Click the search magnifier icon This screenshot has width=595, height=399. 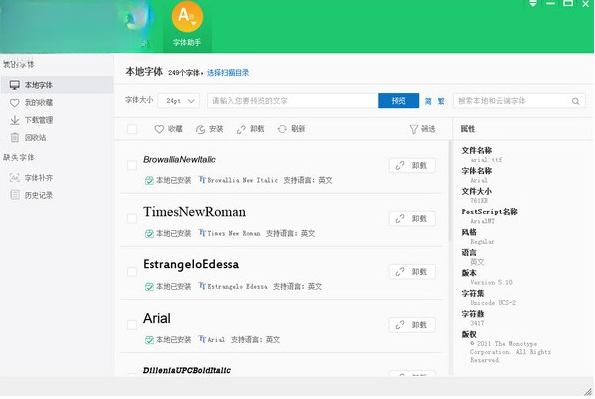coord(576,101)
